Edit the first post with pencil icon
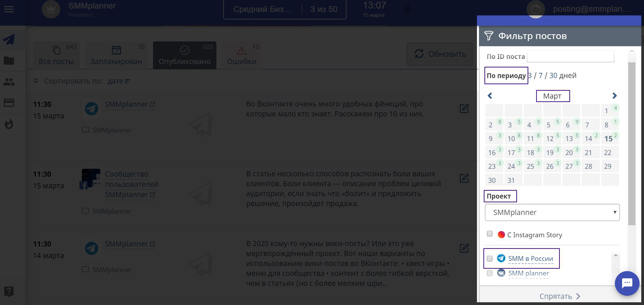The width and height of the screenshot is (644, 305). click(464, 109)
